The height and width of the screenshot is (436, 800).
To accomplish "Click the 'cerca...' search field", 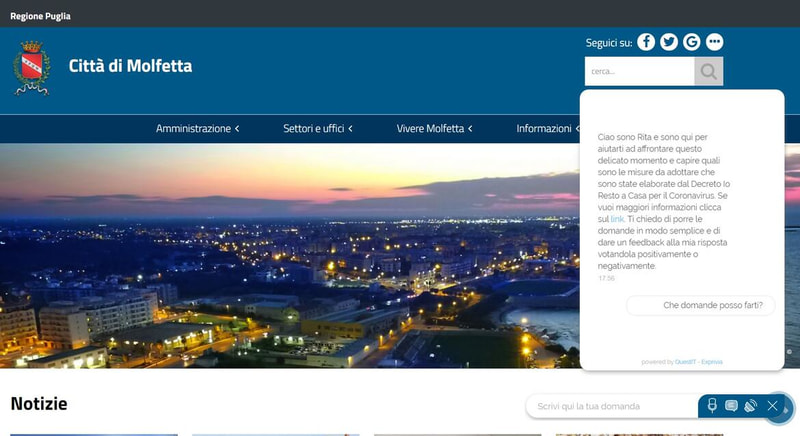I will point(639,71).
